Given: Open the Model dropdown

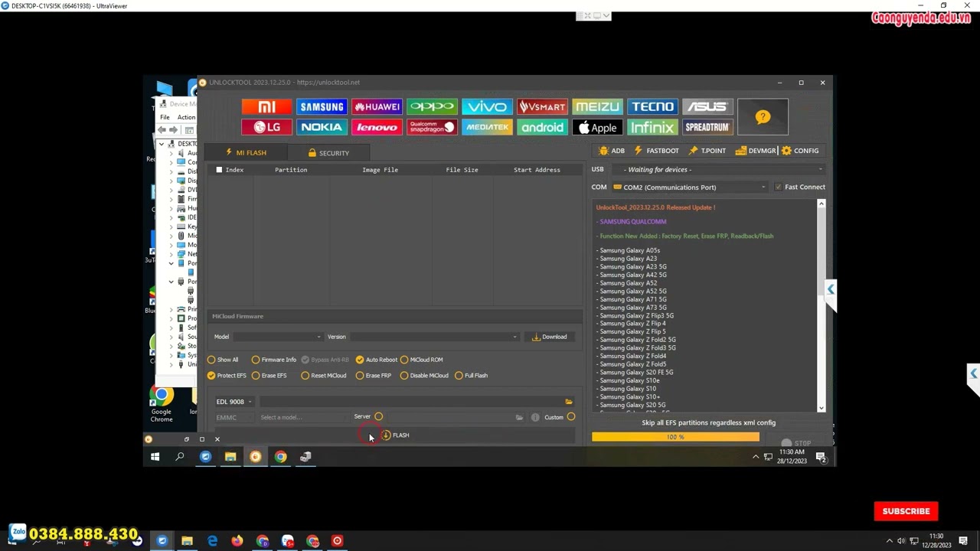Looking at the screenshot, I should (x=278, y=337).
